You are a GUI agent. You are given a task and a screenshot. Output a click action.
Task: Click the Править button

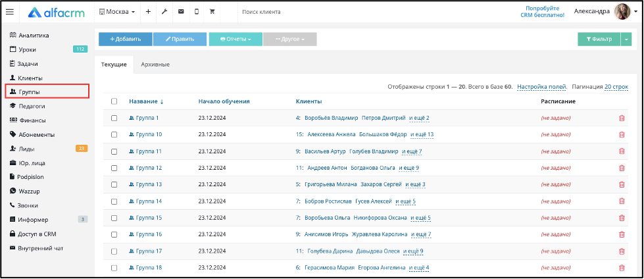(180, 39)
